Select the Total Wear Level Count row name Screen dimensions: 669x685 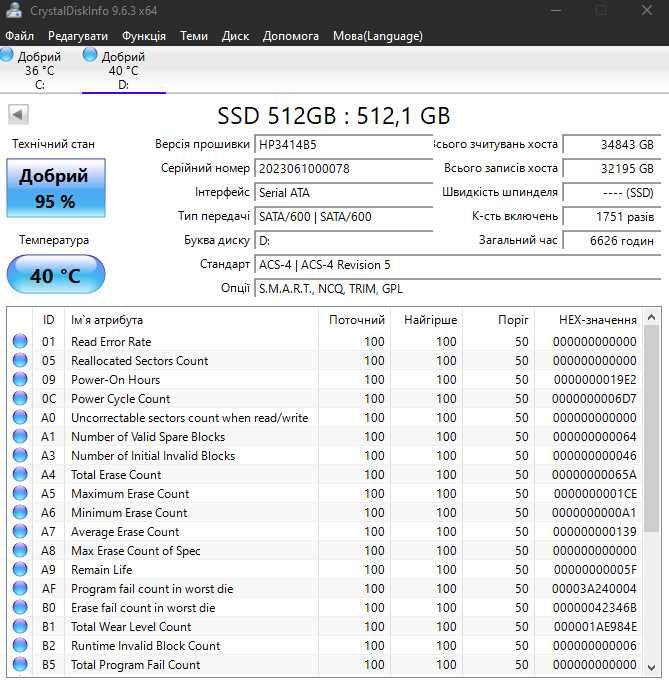pyautogui.click(x=131, y=626)
